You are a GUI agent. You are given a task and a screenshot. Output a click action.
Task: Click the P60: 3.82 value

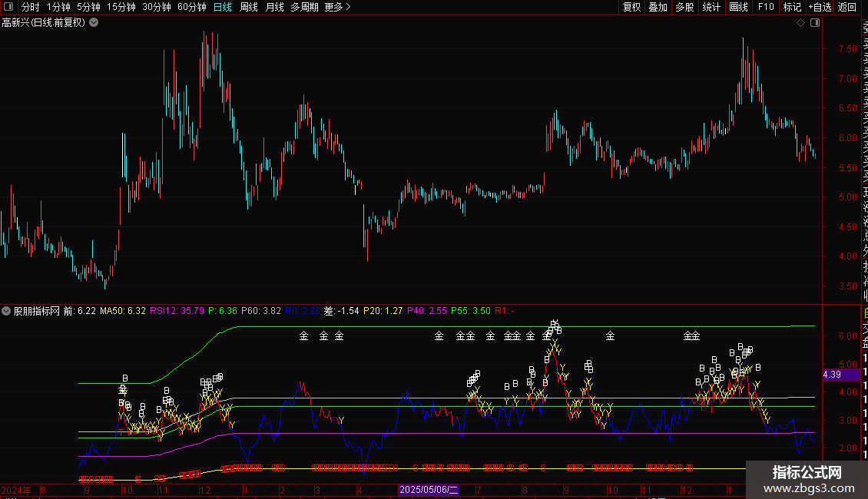pyautogui.click(x=261, y=311)
